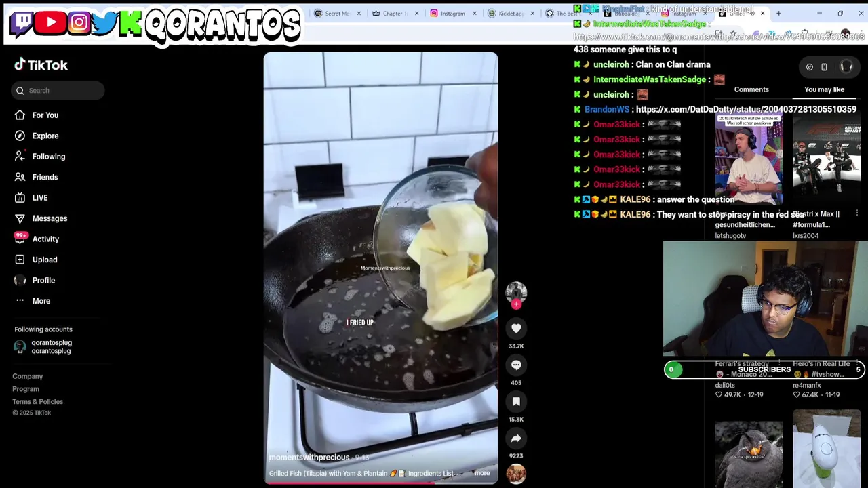The width and height of the screenshot is (868, 488).
Task: Click the YouTube logo in the overlay
Action: click(51, 23)
